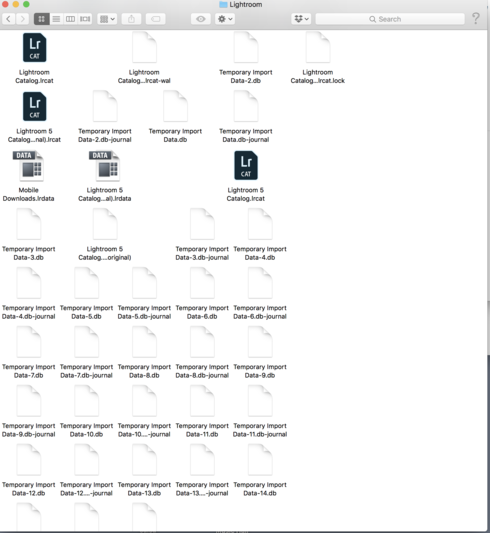This screenshot has width=490, height=533.
Task: Select Mobile Downloads.lrdata icon
Action: click(x=29, y=166)
